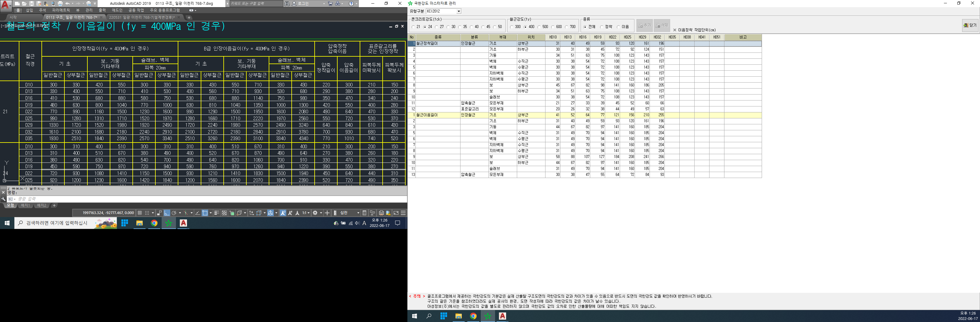Open workspace switching gear icon
The width and height of the screenshot is (980, 322).
tap(315, 213)
